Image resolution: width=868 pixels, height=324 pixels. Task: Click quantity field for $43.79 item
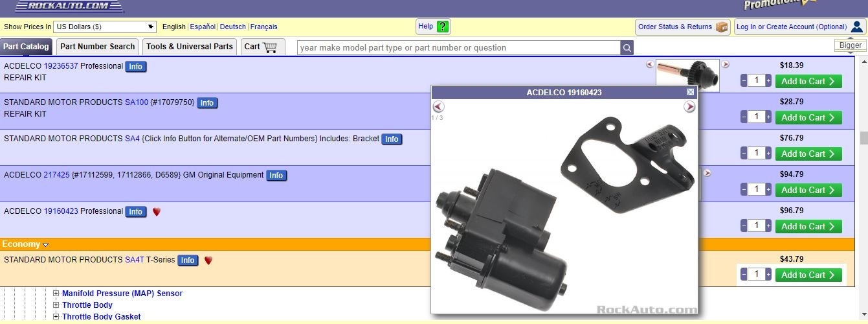[756, 275]
